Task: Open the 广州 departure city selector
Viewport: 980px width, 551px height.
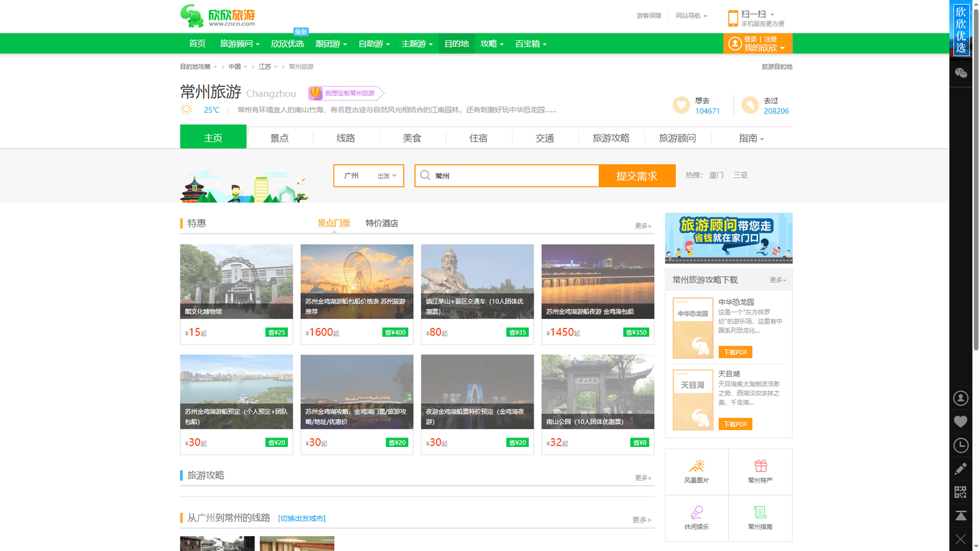Action: [369, 176]
